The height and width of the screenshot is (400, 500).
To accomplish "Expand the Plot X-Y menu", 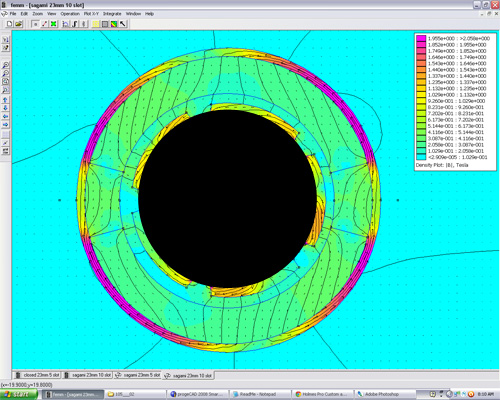I will click(x=91, y=14).
